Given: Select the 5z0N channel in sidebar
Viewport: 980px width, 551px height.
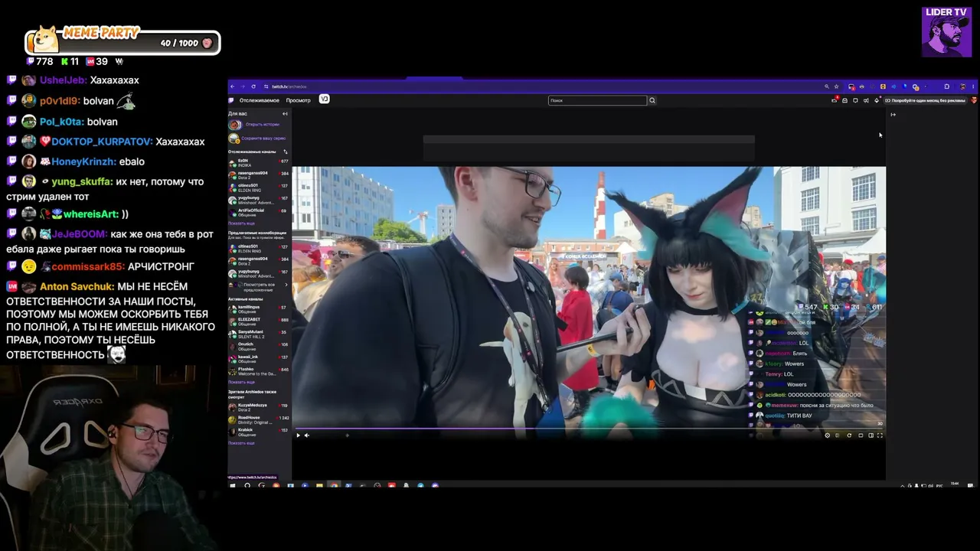Looking at the screenshot, I should click(x=259, y=162).
